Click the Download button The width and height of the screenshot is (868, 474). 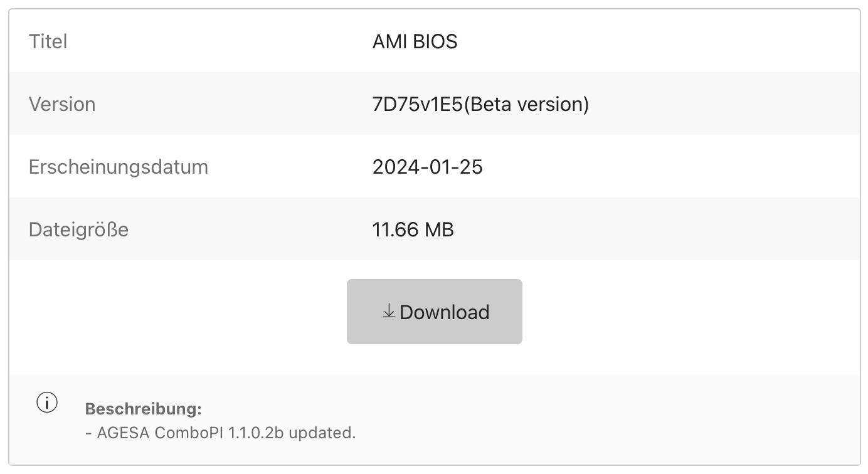point(434,312)
